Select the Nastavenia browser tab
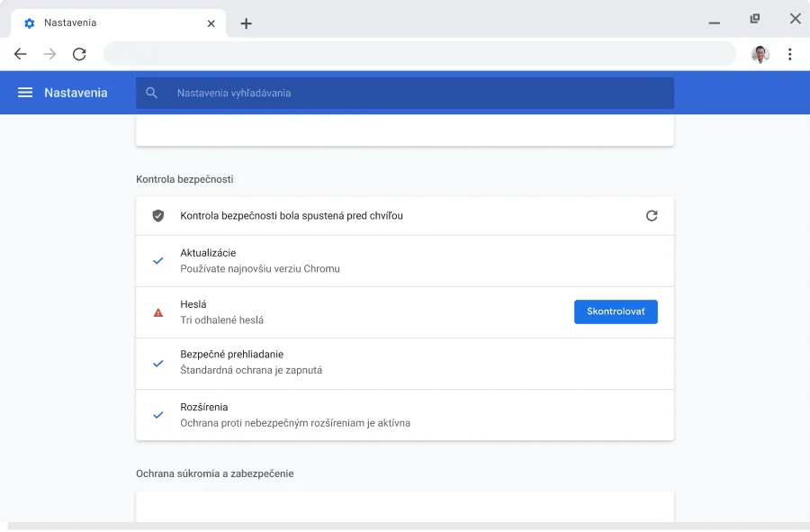This screenshot has width=810, height=532. tap(108, 23)
